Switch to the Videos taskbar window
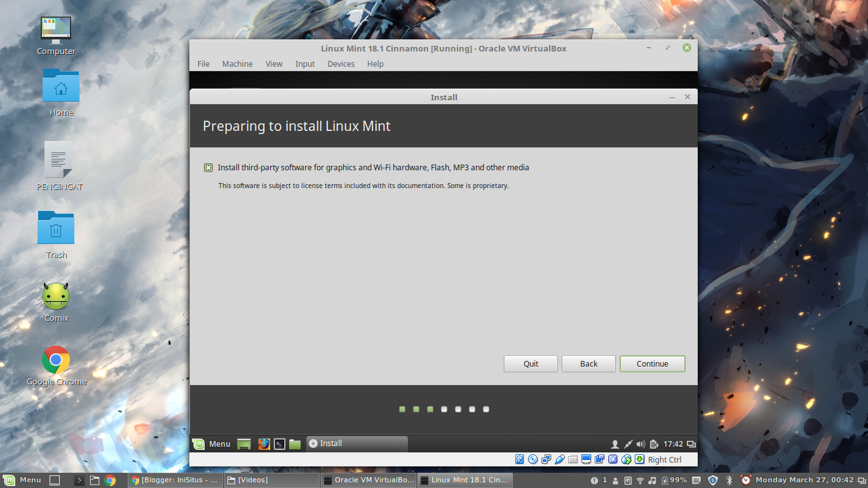 (271, 480)
